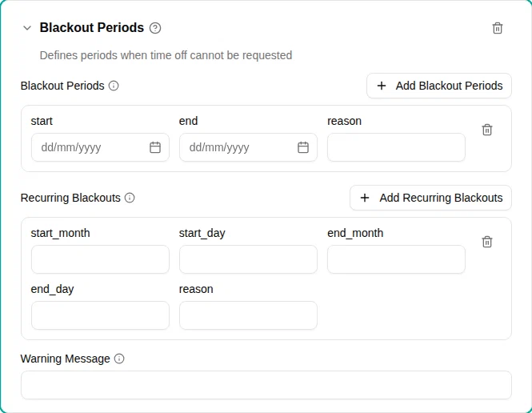Focus the end date field
Viewport: 532px width, 413px height.
(248, 147)
